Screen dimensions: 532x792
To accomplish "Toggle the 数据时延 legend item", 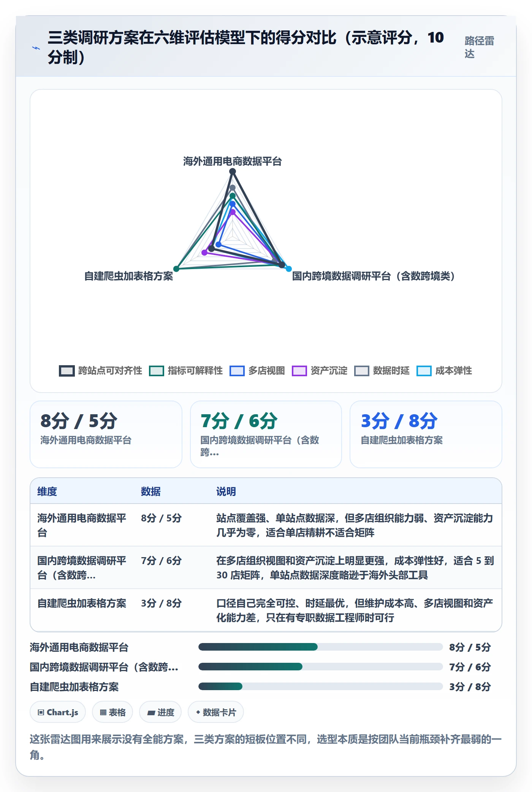I will click(x=382, y=371).
